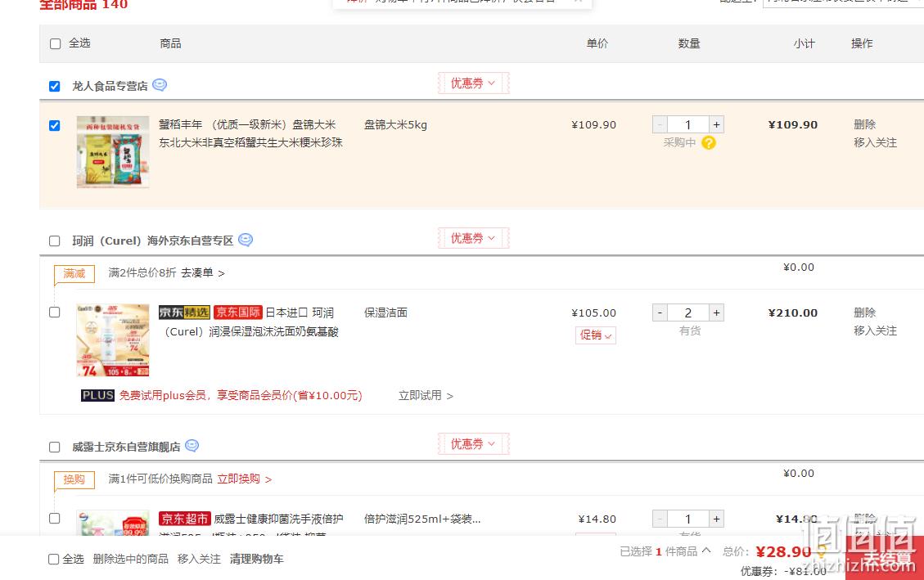Click 立即换购 link

(245, 479)
